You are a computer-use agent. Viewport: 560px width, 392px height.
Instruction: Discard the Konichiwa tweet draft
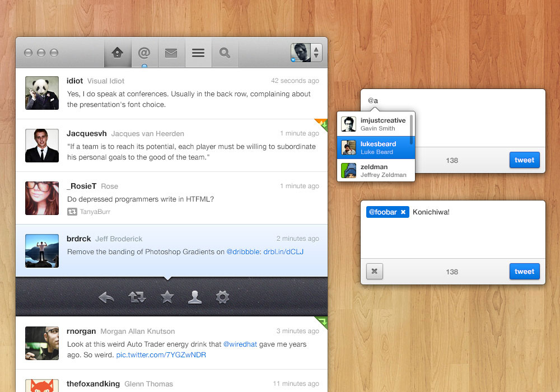[375, 272]
